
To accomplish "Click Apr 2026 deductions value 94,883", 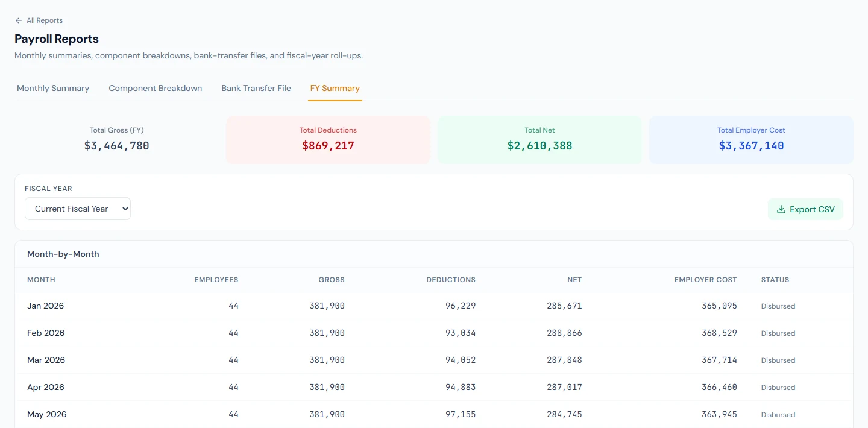I will coord(461,387).
